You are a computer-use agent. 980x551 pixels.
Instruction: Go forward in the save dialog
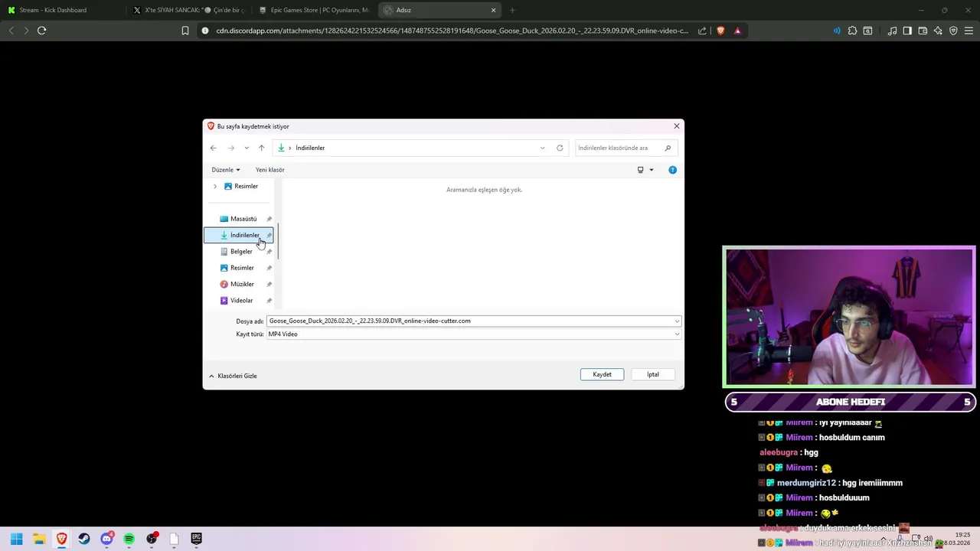231,148
